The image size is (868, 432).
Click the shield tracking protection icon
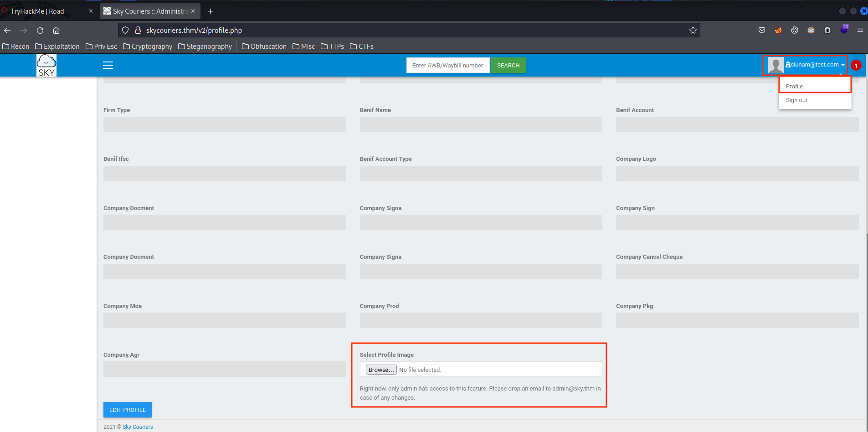[125, 31]
